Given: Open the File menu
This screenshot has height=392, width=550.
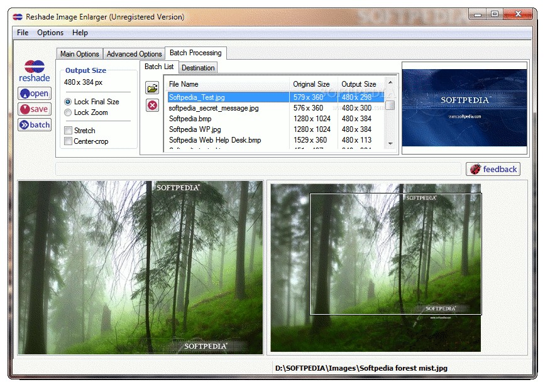Looking at the screenshot, I should (23, 33).
